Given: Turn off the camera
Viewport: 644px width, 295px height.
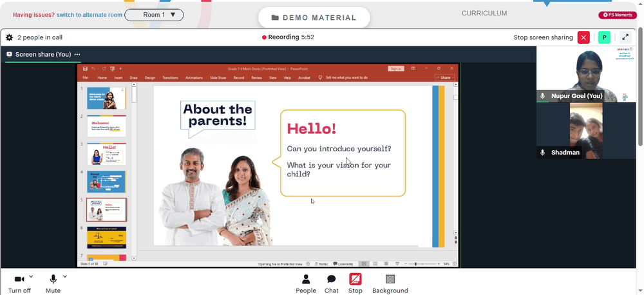Looking at the screenshot, I should (x=19, y=283).
